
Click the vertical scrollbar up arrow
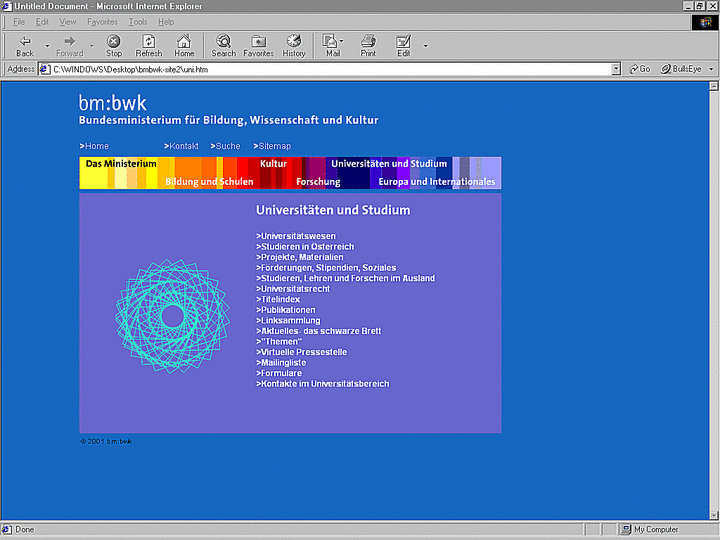714,86
